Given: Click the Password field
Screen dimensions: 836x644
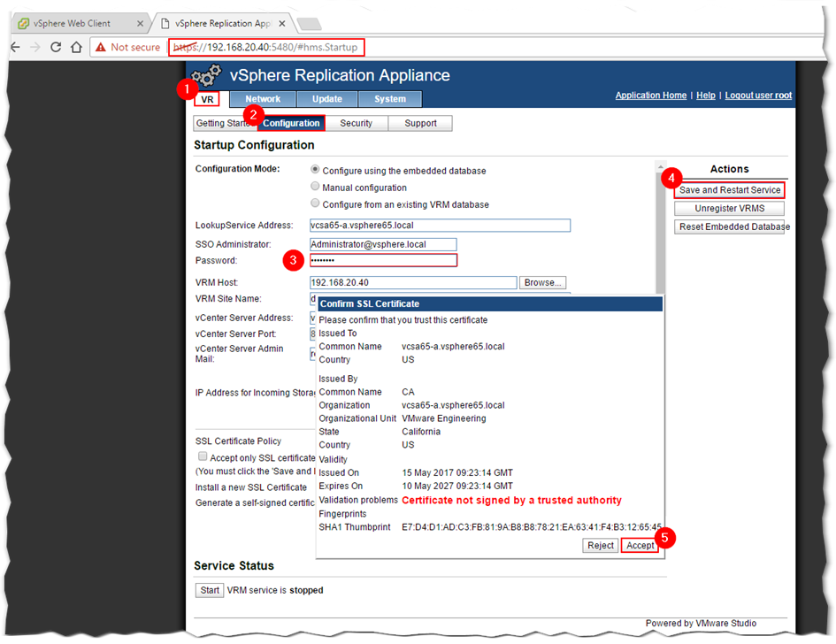Looking at the screenshot, I should (x=383, y=260).
